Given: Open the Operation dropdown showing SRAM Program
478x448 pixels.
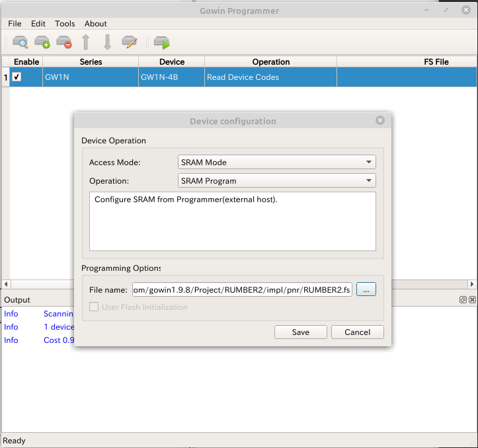Looking at the screenshot, I should (276, 180).
